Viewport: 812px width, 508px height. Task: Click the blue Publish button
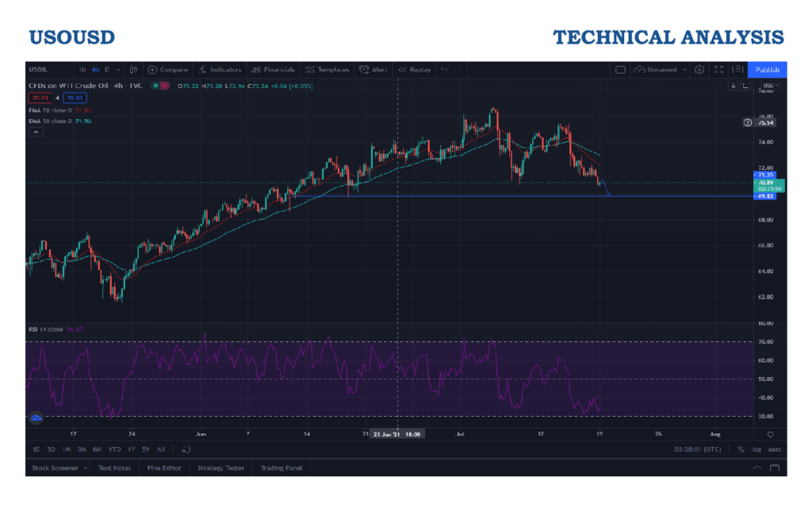point(767,70)
